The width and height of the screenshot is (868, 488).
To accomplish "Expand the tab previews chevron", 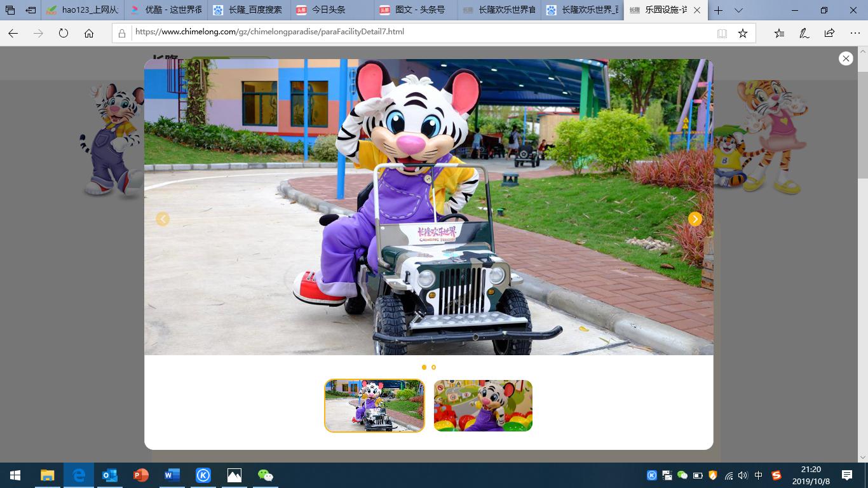I will (x=738, y=10).
